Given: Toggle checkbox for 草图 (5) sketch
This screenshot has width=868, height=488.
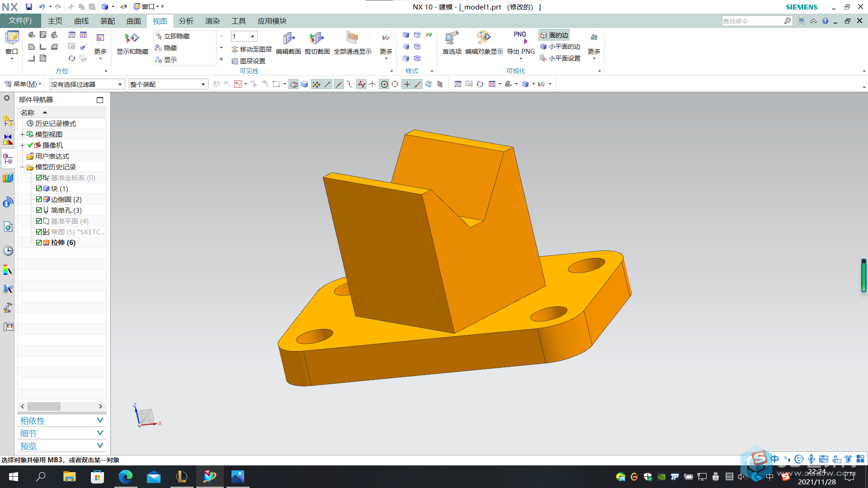Looking at the screenshot, I should [x=39, y=232].
